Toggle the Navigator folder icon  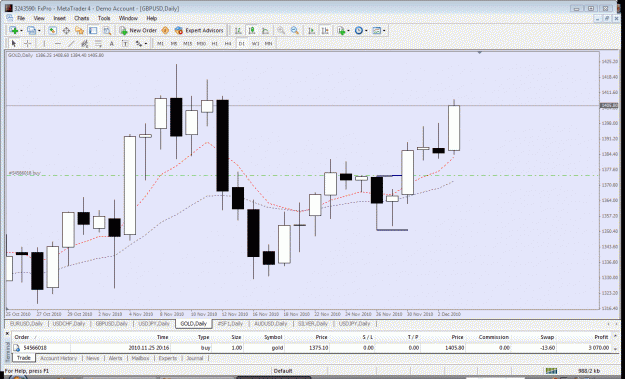click(79, 30)
